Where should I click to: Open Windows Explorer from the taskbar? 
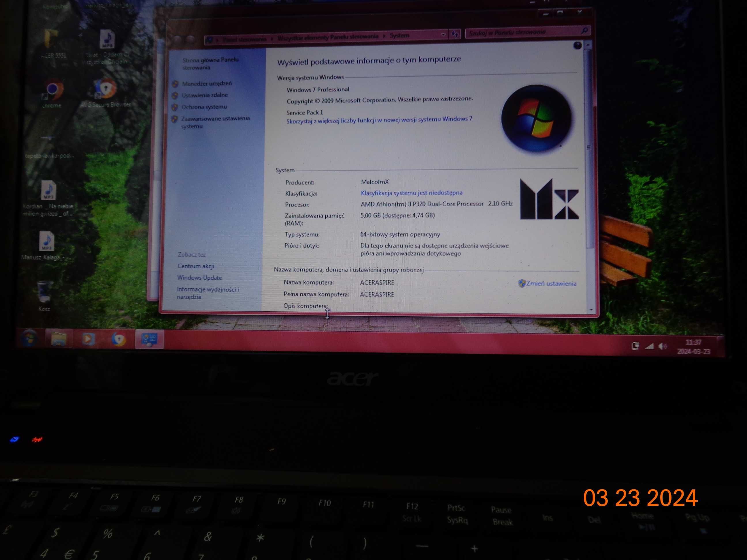point(59,339)
